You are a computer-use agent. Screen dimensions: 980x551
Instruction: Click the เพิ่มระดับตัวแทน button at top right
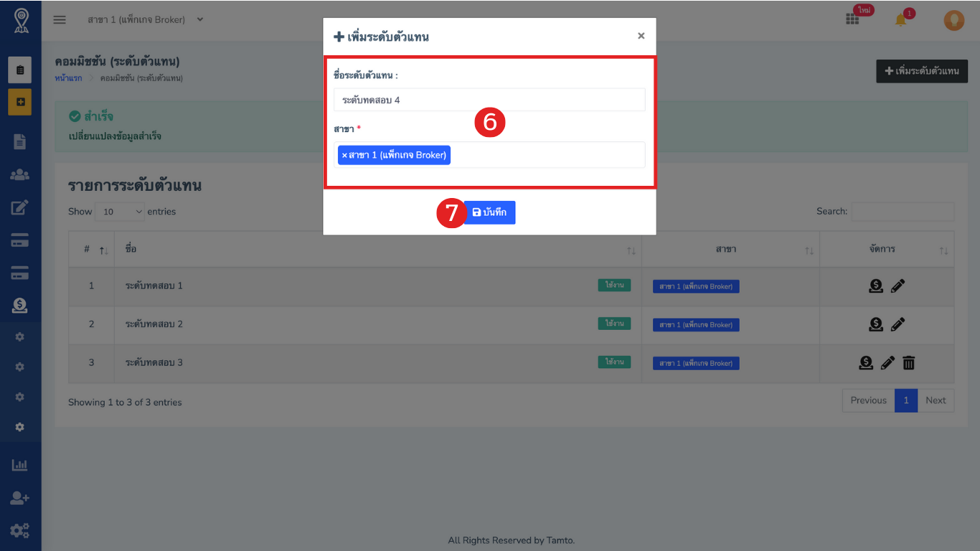click(x=922, y=71)
